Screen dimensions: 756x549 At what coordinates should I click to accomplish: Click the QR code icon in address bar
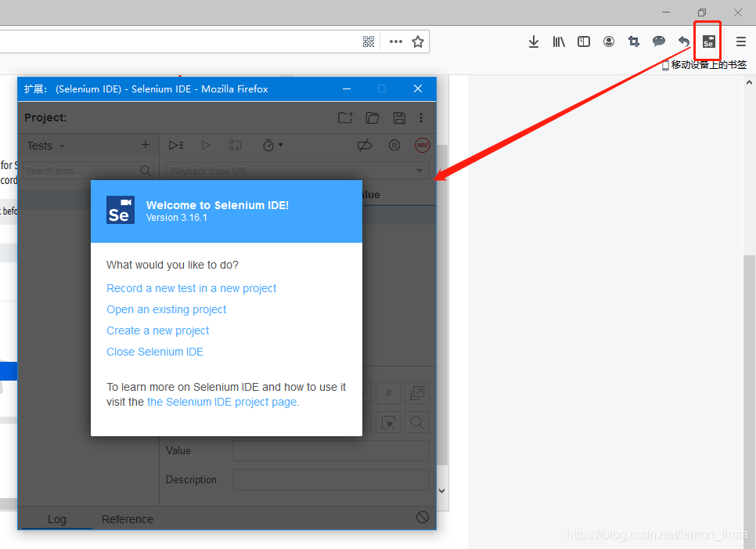point(369,42)
